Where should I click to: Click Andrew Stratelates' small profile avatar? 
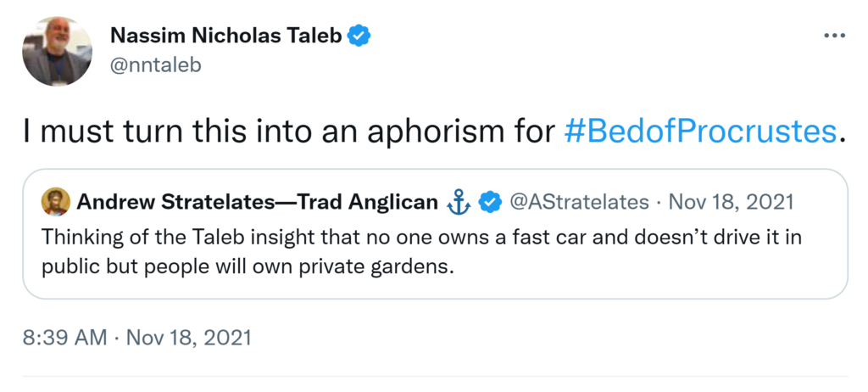(x=56, y=202)
